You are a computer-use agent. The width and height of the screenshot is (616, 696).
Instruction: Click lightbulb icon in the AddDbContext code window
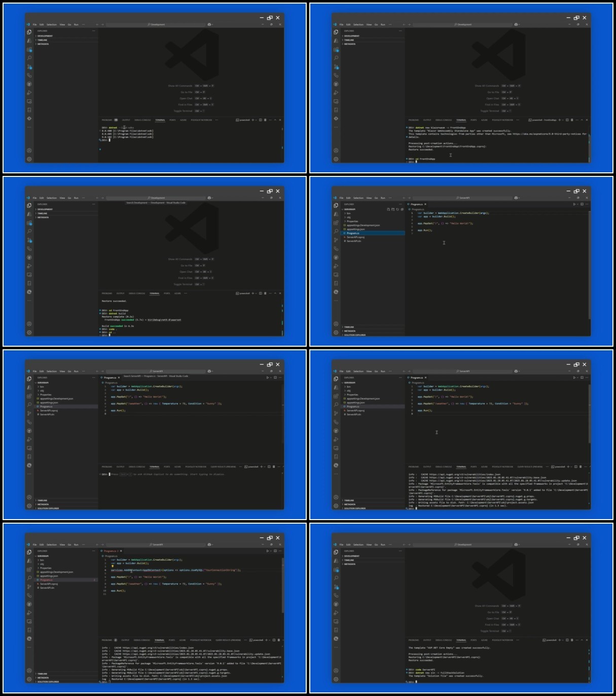113,566
